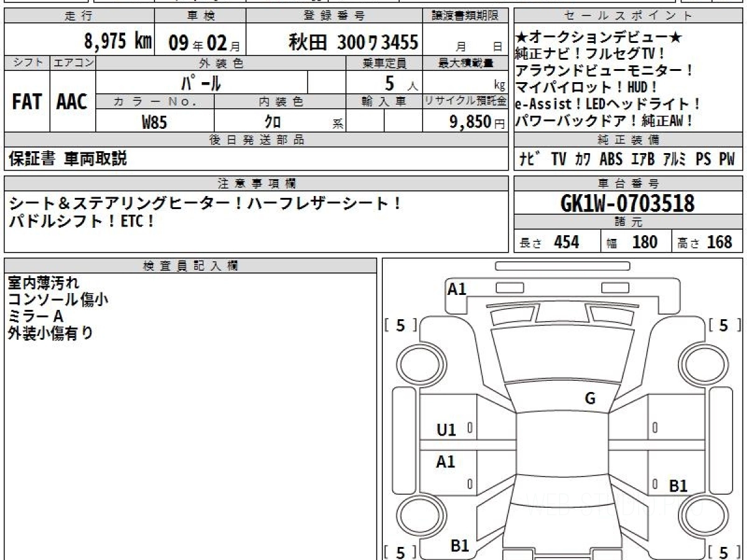Viewport: 747px width, 560px height.
Task: Select the top-left tire rating [5]
Action: [x=400, y=325]
